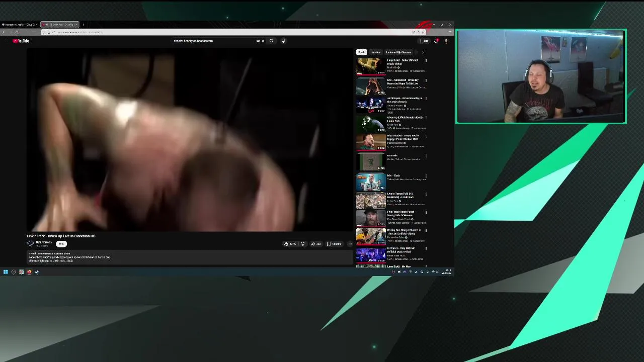Open 'Given Up (Official Music Video)' Linkin Park title
Screen dimensions: 644x362
tap(404, 119)
